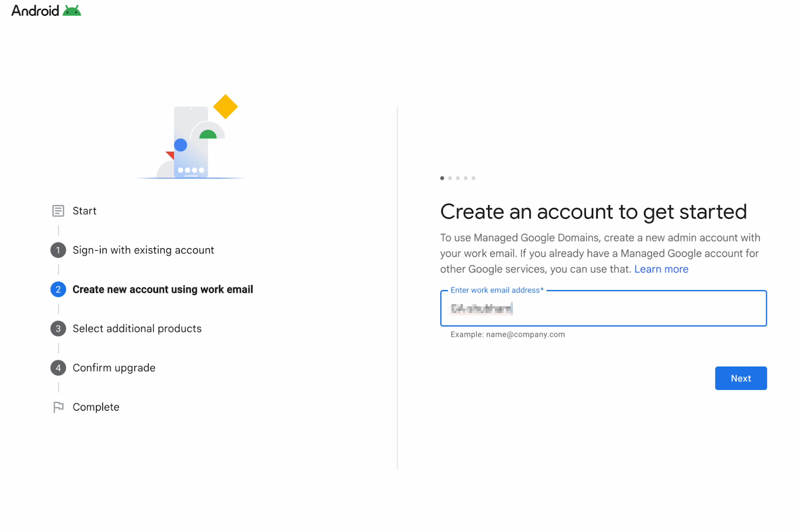The width and height of the screenshot is (797, 532).
Task: Click step 4's numbered circle icon
Action: 58,367
